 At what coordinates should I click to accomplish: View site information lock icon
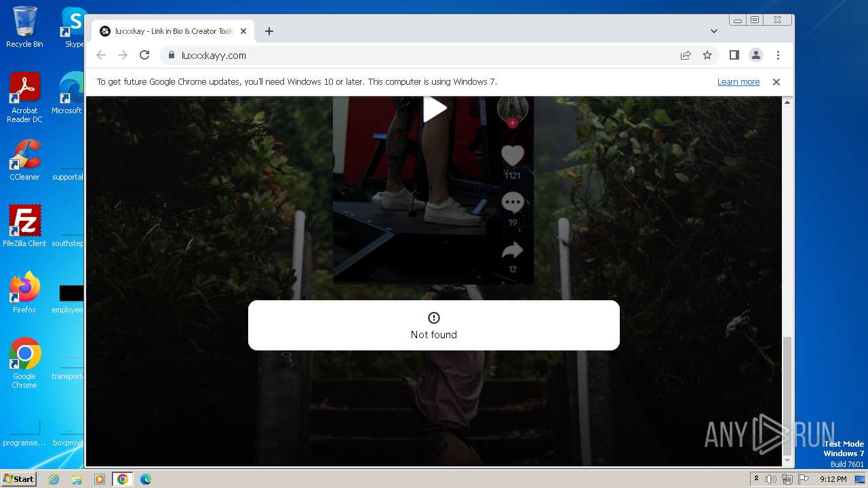pyautogui.click(x=171, y=56)
